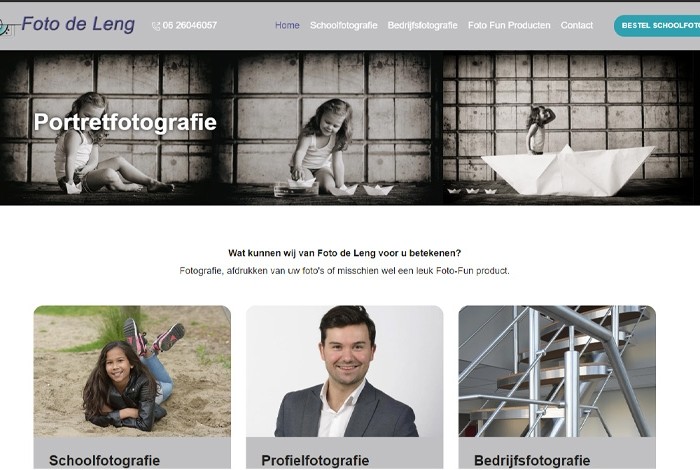The image size is (700, 470).
Task: Open the Foto de Leng site title
Action: (x=78, y=24)
